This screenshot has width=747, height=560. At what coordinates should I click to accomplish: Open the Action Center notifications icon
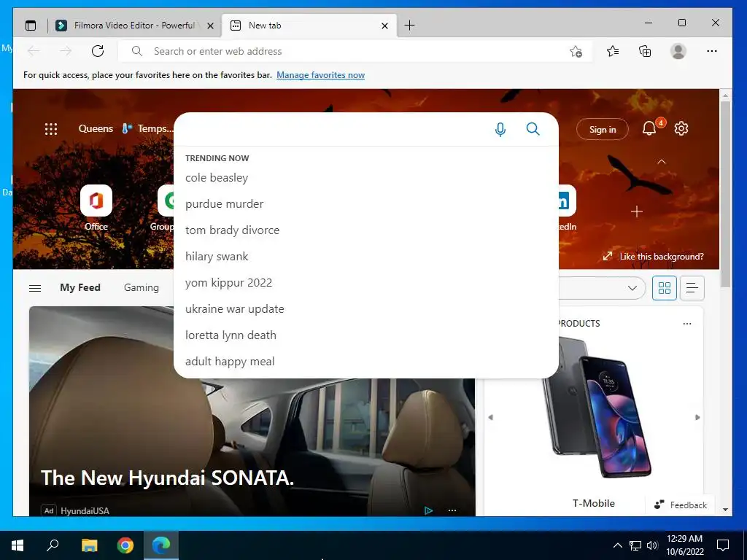point(723,545)
